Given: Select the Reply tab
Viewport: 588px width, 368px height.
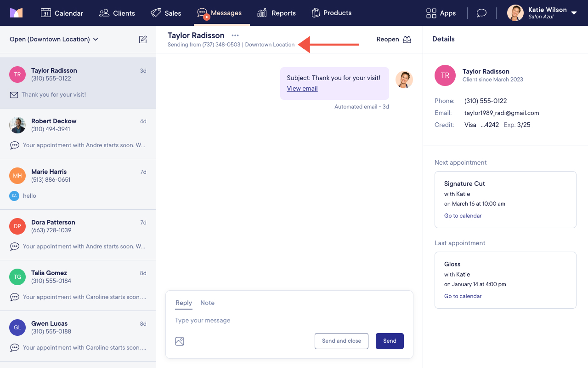Looking at the screenshot, I should (183, 303).
